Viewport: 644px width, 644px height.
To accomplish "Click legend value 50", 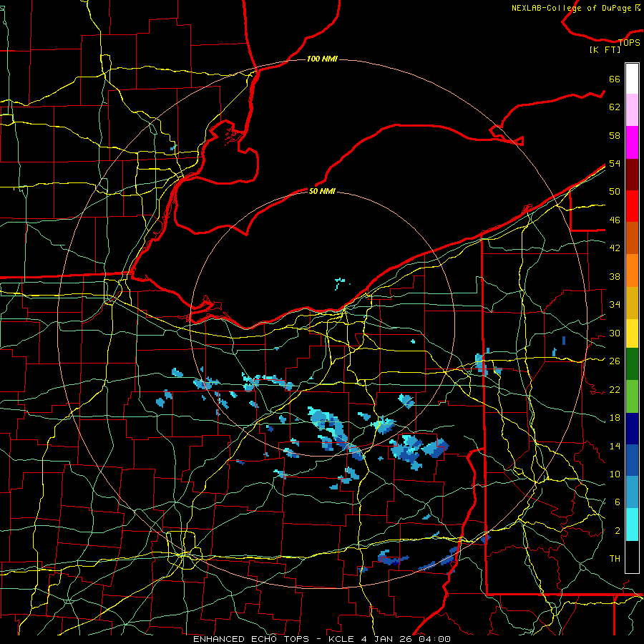I will click(615, 192).
